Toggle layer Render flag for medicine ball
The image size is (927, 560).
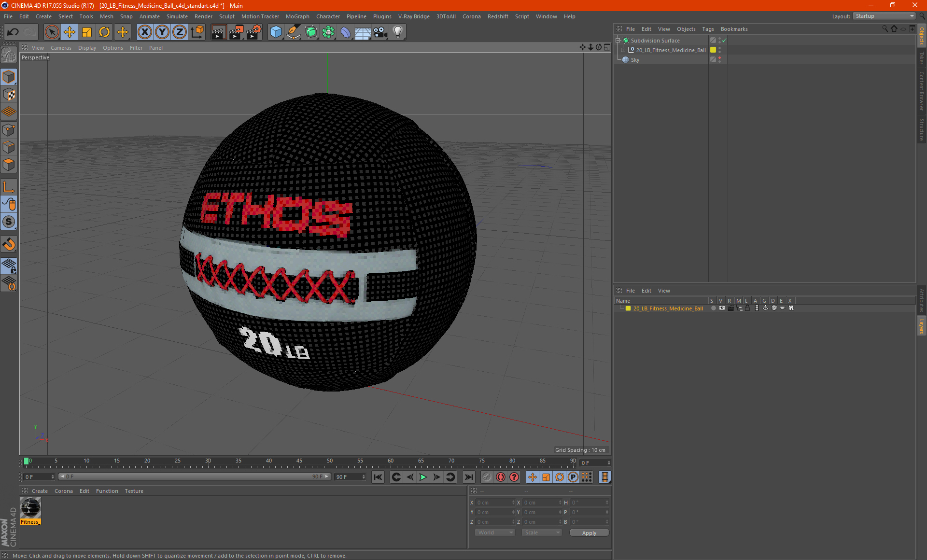pos(730,308)
